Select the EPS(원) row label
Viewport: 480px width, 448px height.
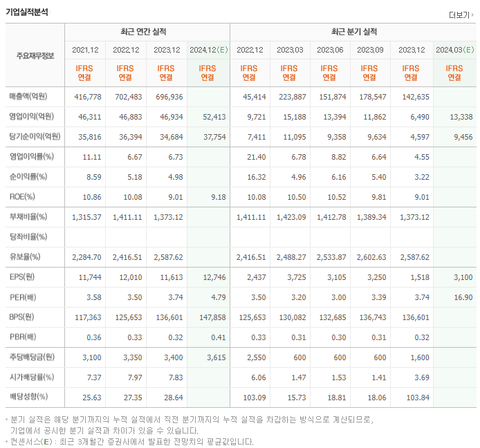(x=22, y=277)
